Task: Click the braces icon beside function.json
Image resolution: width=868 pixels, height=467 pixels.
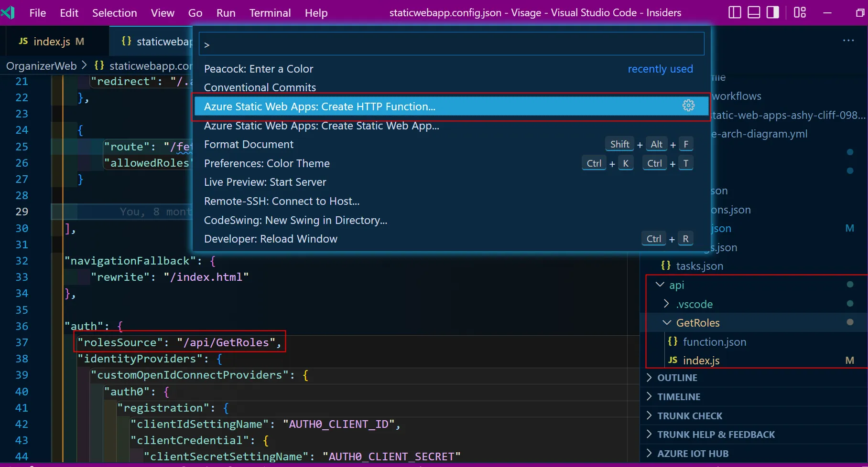Action: (x=673, y=341)
